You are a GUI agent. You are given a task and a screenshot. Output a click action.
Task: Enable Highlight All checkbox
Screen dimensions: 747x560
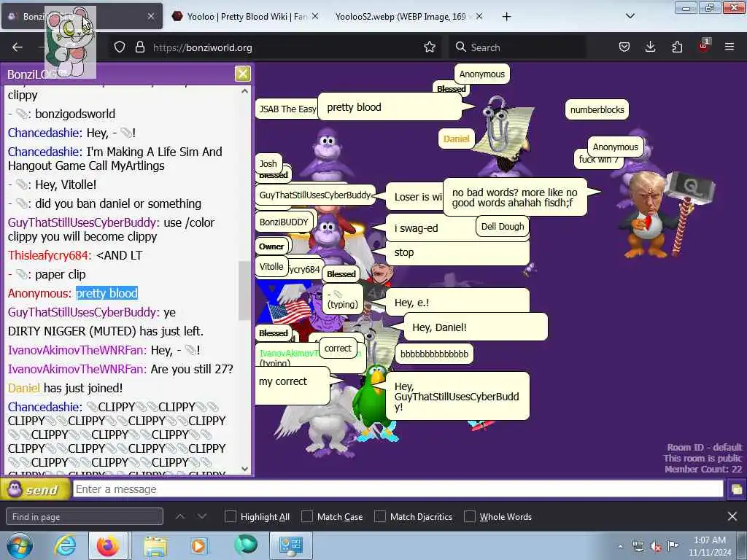tap(230, 517)
